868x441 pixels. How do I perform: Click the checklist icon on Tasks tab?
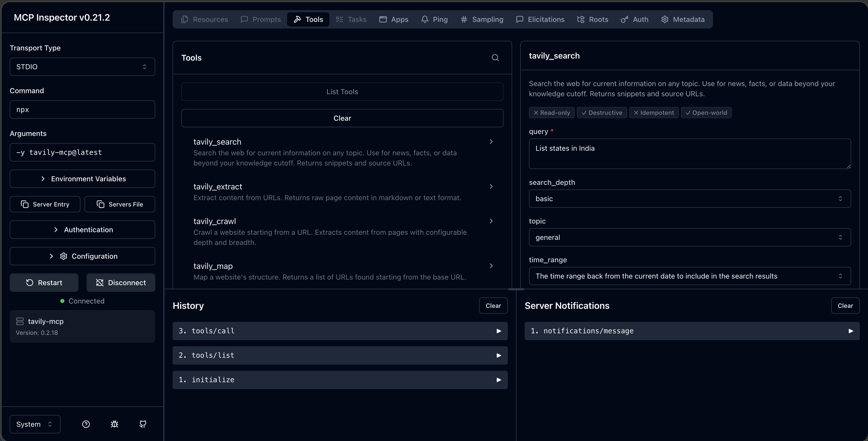click(x=339, y=20)
